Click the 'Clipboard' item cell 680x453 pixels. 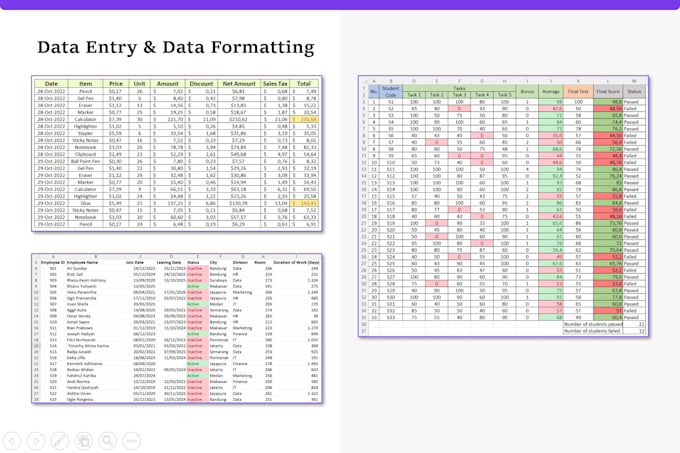[85, 154]
